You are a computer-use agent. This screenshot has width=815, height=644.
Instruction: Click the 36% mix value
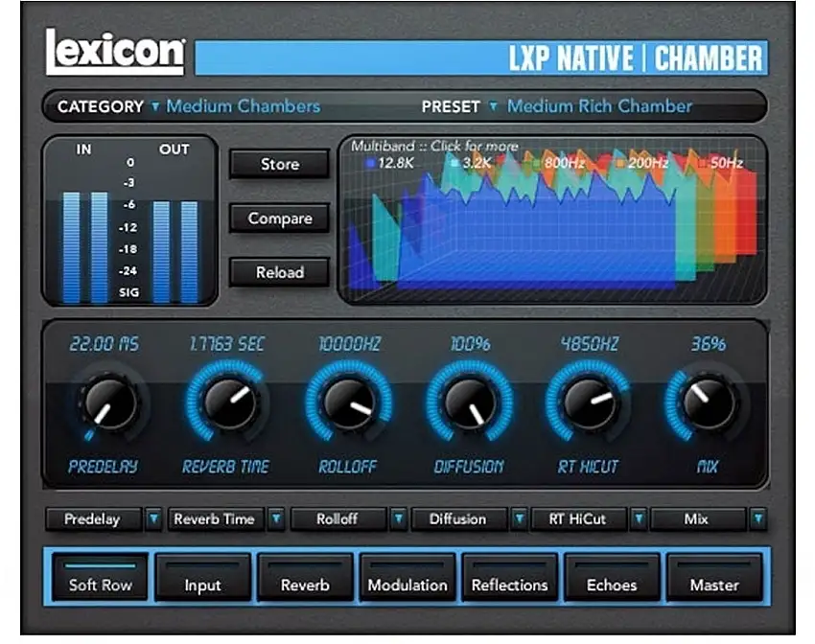(x=708, y=344)
